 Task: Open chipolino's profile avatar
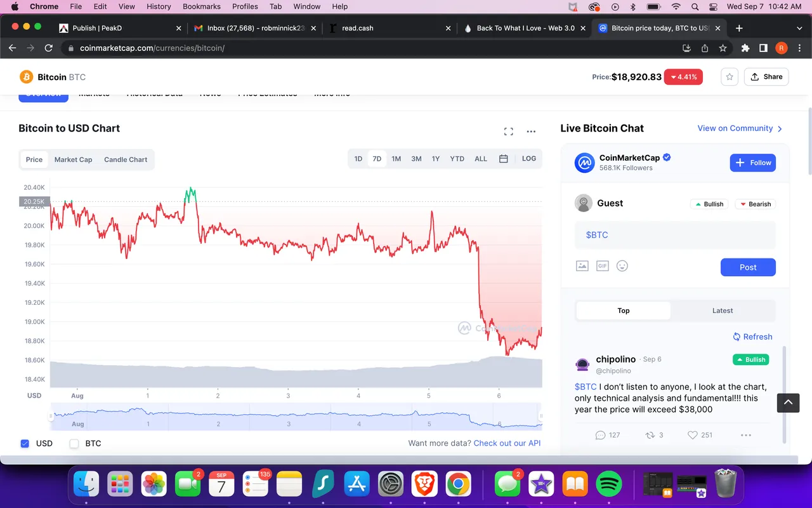[582, 364]
